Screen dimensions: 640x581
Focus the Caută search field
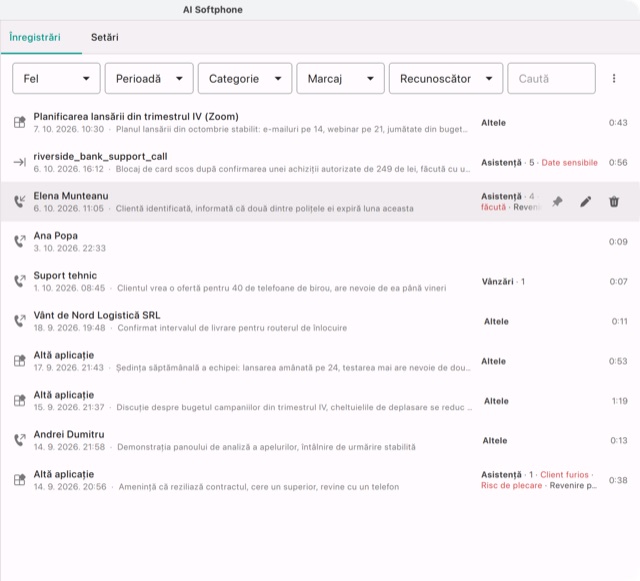pyautogui.click(x=551, y=78)
